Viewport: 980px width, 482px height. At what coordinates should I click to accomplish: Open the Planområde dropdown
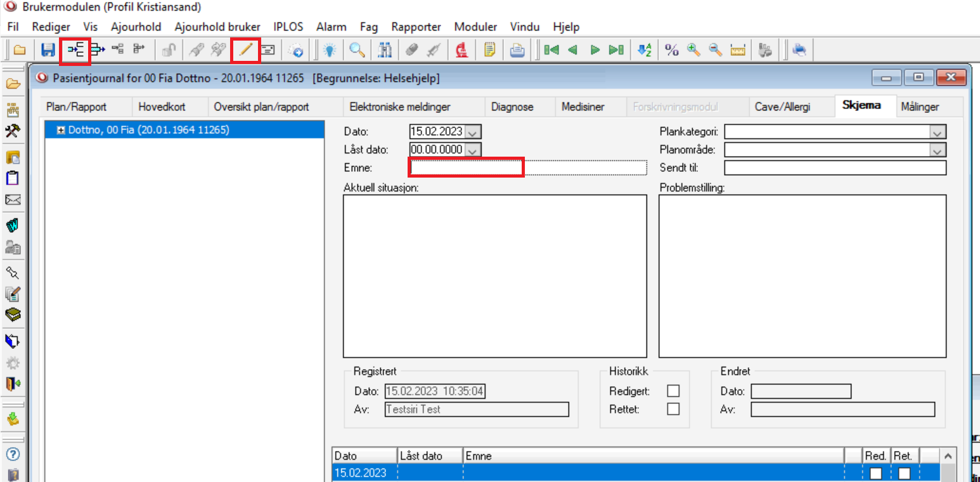938,150
